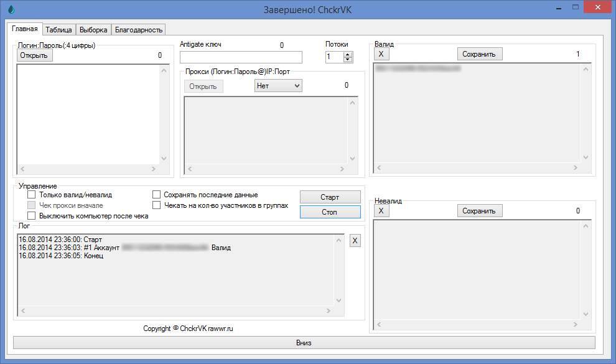The image size is (616, 364).
Task: Click the scroll left arrow of the login list
Action: (23, 169)
